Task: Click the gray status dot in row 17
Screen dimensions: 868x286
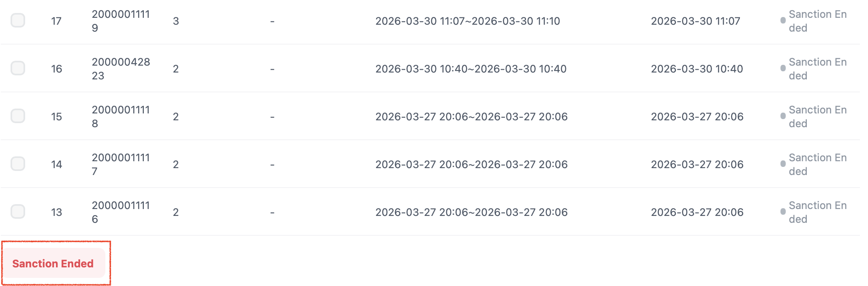Action: [783, 21]
